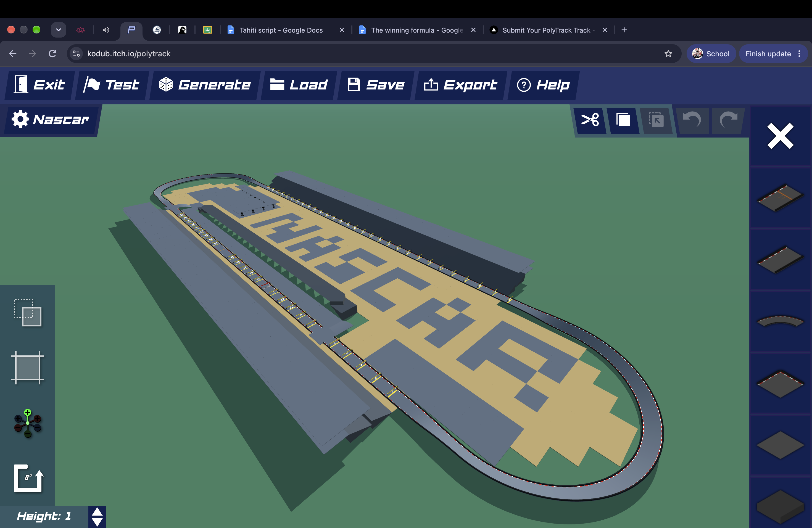Activate the overlapping selection tool
Screen dimensions: 812x528
[x=28, y=312]
